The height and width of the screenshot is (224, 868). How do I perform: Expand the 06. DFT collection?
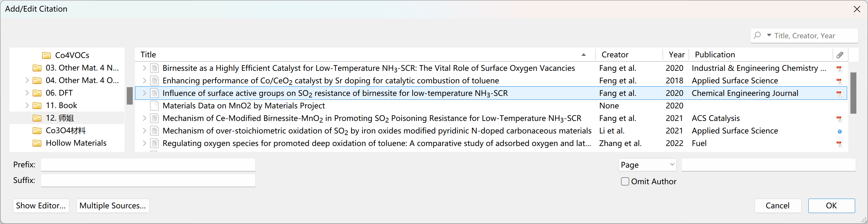pos(27,93)
